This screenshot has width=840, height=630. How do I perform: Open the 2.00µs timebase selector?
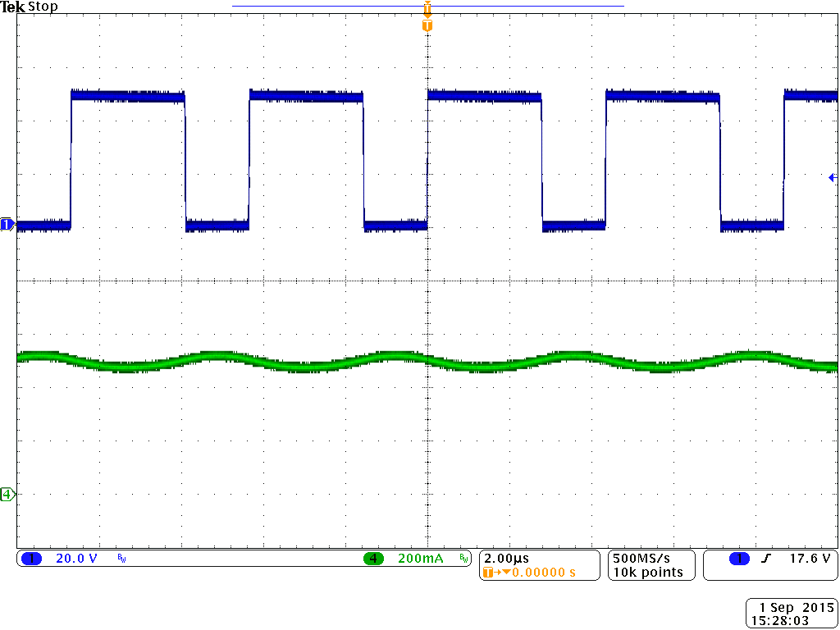point(504,558)
